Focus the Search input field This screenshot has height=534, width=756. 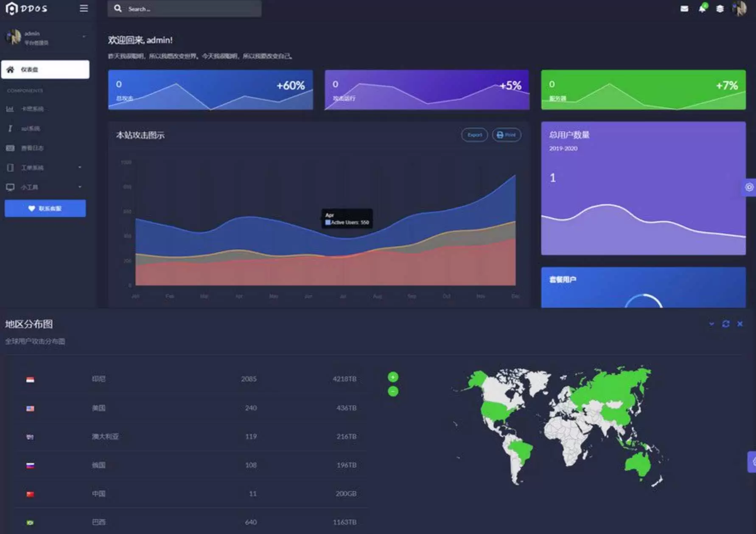[185, 8]
